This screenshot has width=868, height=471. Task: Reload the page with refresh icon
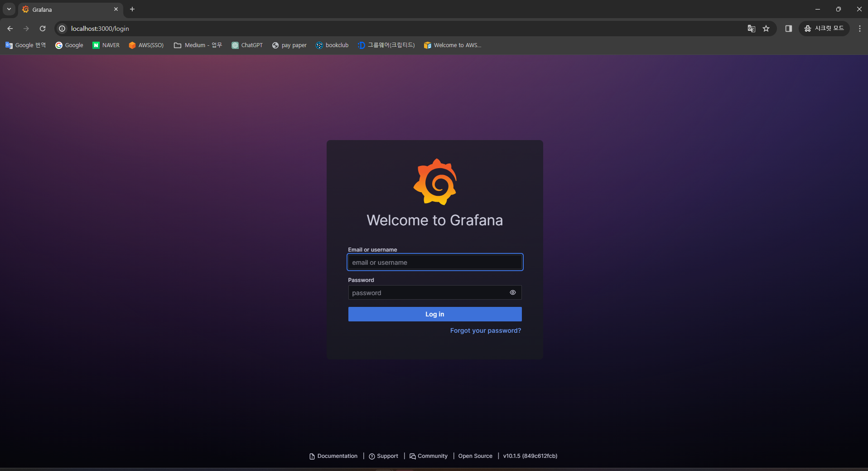[x=43, y=29]
